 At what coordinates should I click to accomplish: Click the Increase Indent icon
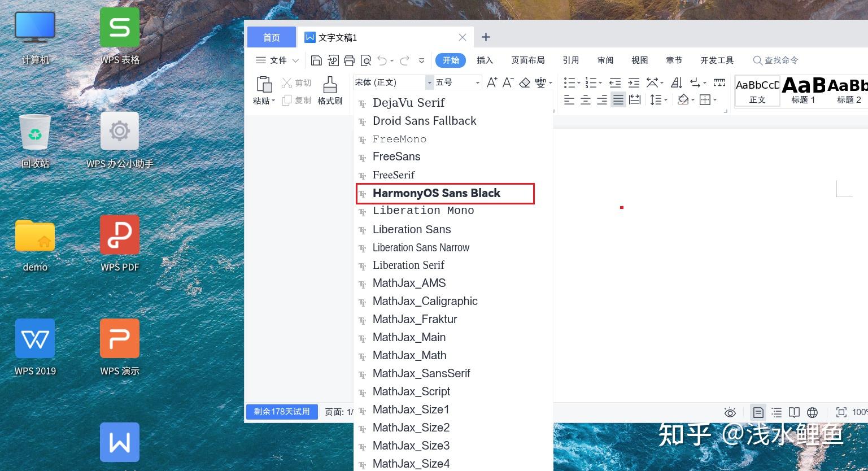[x=634, y=83]
